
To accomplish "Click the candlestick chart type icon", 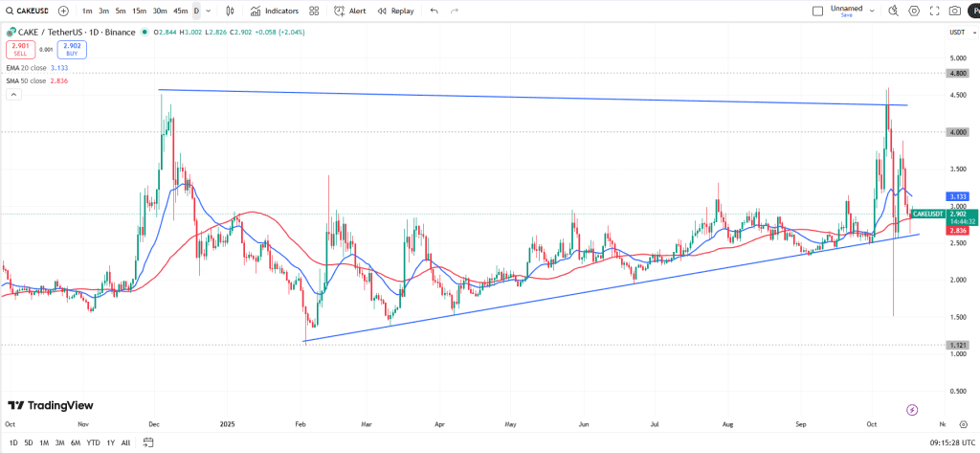I will 229,11.
